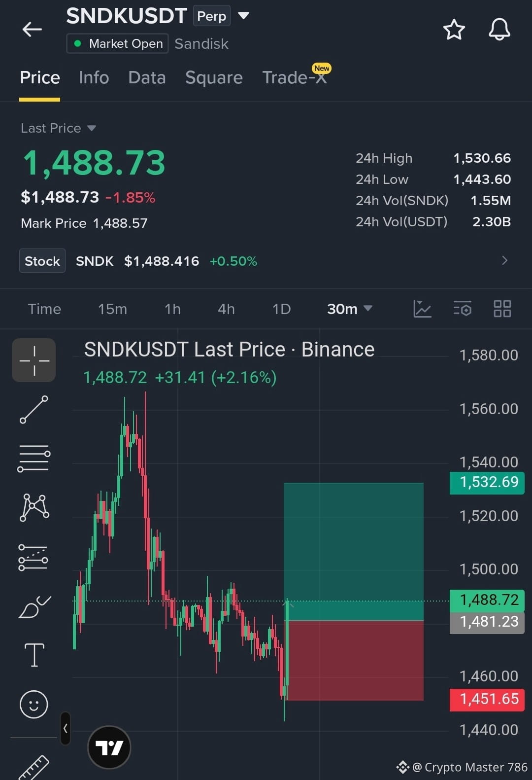Switch to the Info tab

[x=94, y=77]
